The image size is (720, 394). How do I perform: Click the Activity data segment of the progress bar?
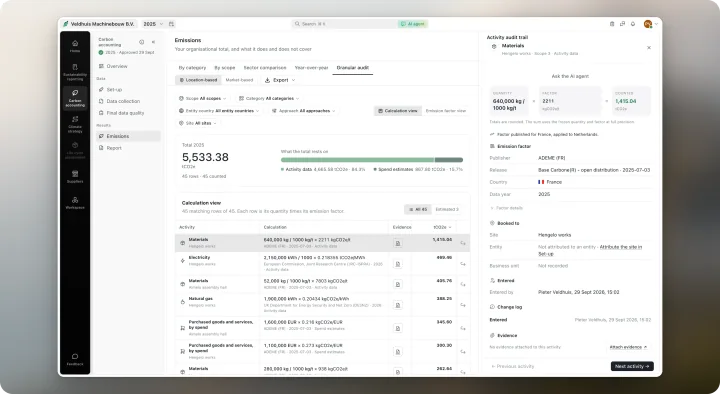click(357, 160)
